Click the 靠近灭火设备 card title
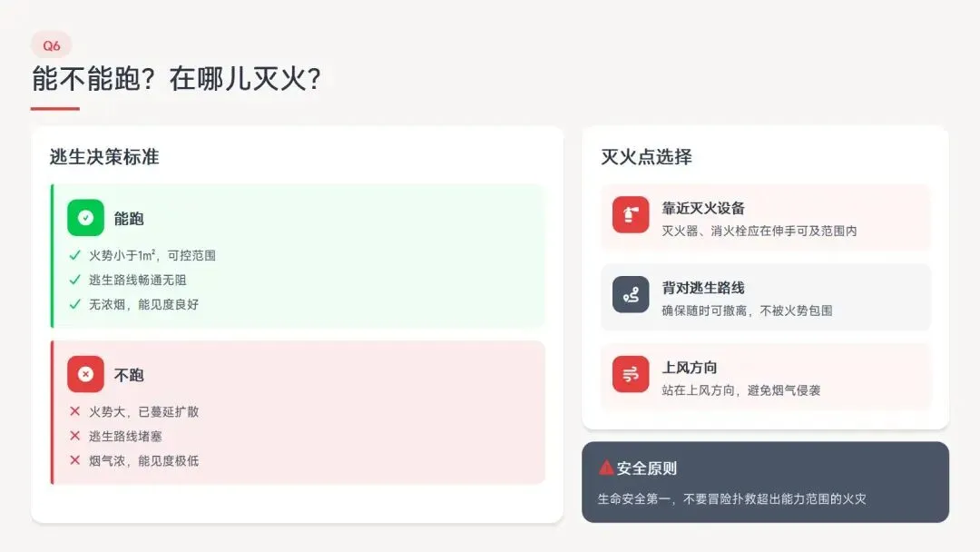The height and width of the screenshot is (552, 980). [703, 208]
